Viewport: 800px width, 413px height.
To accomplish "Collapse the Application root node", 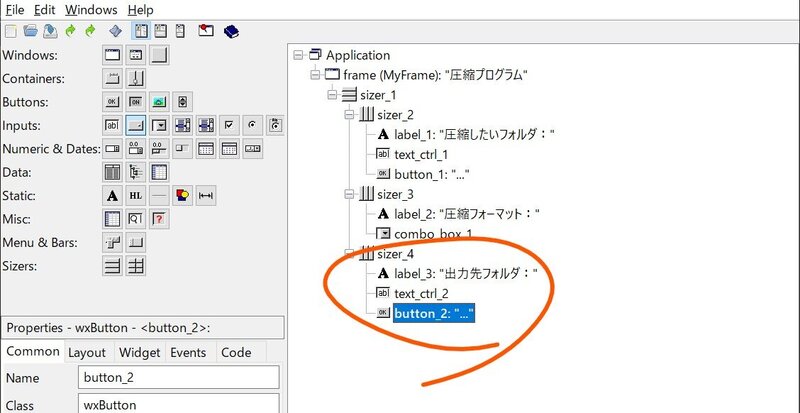I will [299, 55].
